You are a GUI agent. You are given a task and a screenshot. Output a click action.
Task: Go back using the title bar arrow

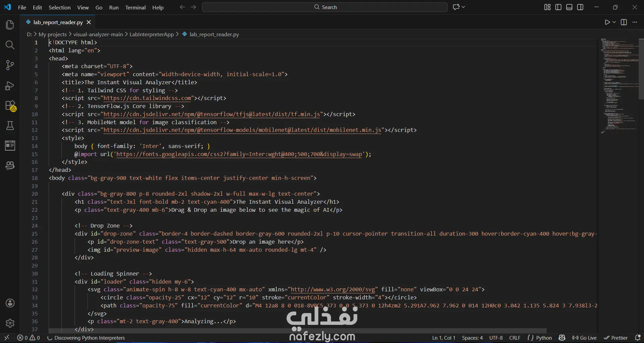pos(182,7)
